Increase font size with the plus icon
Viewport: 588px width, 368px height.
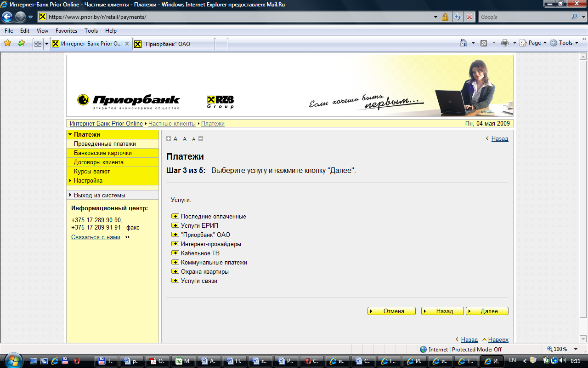click(x=169, y=138)
